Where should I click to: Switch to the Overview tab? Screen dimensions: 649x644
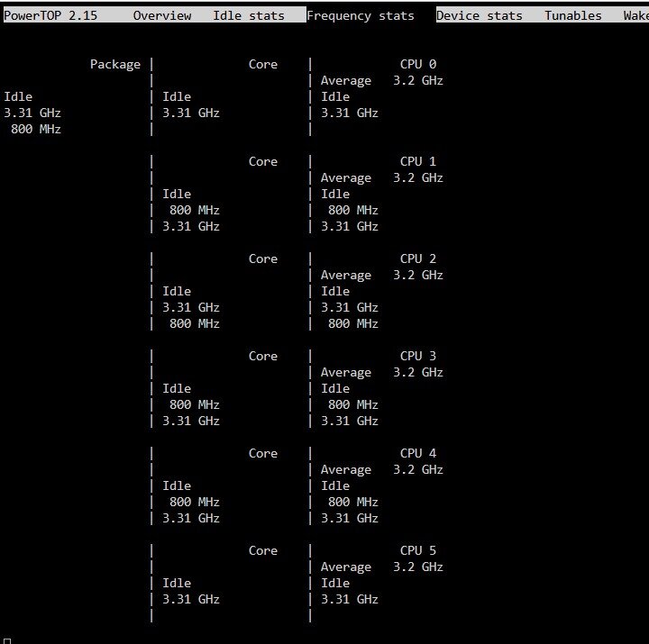[x=162, y=15]
